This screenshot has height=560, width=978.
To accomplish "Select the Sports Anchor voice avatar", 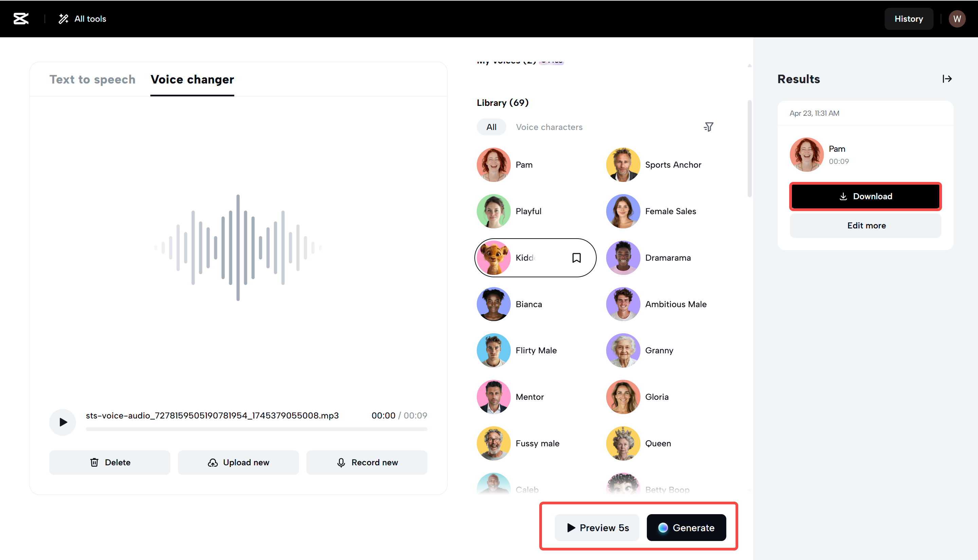I will click(x=622, y=165).
